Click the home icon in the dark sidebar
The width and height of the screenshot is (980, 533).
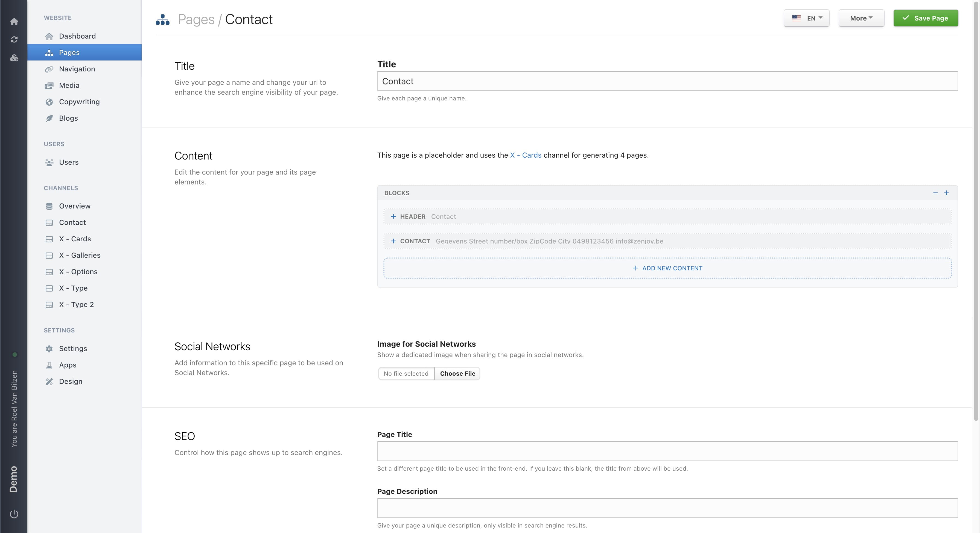tap(14, 21)
